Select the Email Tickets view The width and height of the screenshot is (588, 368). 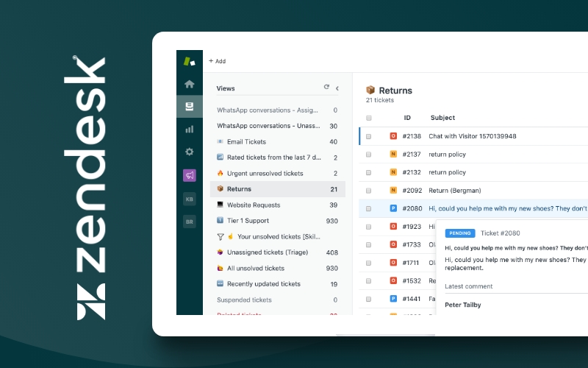point(277,141)
